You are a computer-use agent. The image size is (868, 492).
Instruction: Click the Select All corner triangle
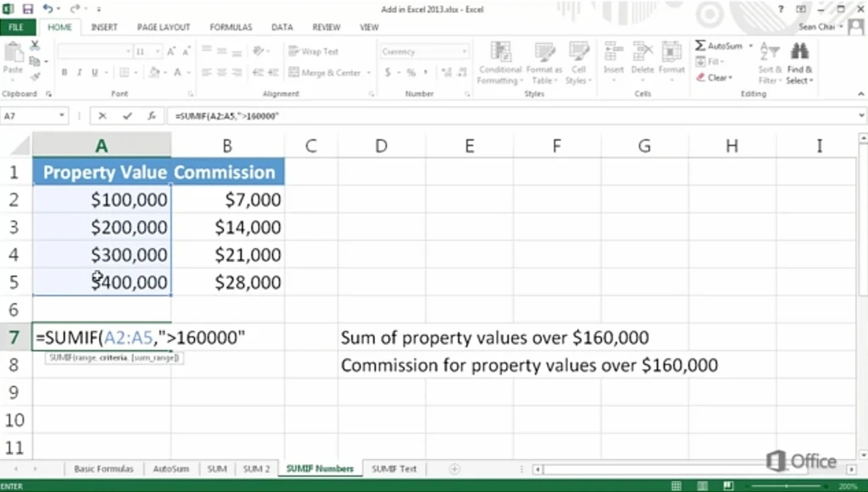tap(20, 146)
